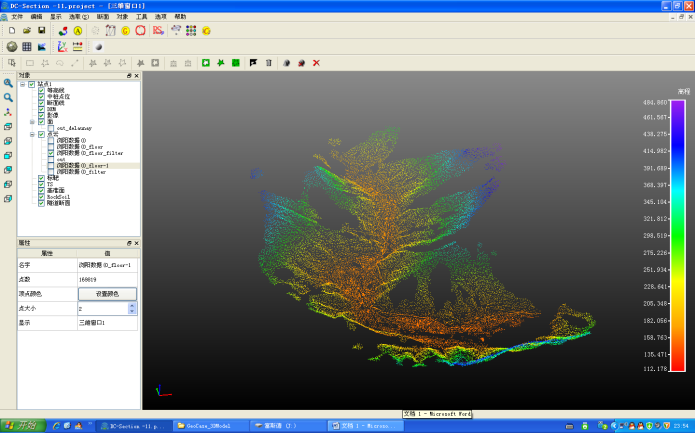Click the XYZ axis icon in left sidebar
The height and width of the screenshot is (433, 695).
pos(8,112)
